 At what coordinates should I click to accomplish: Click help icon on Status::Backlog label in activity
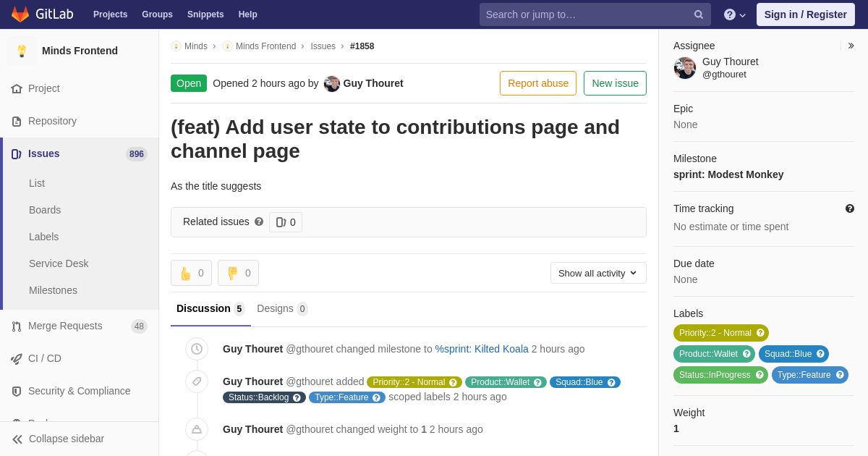coord(297,397)
